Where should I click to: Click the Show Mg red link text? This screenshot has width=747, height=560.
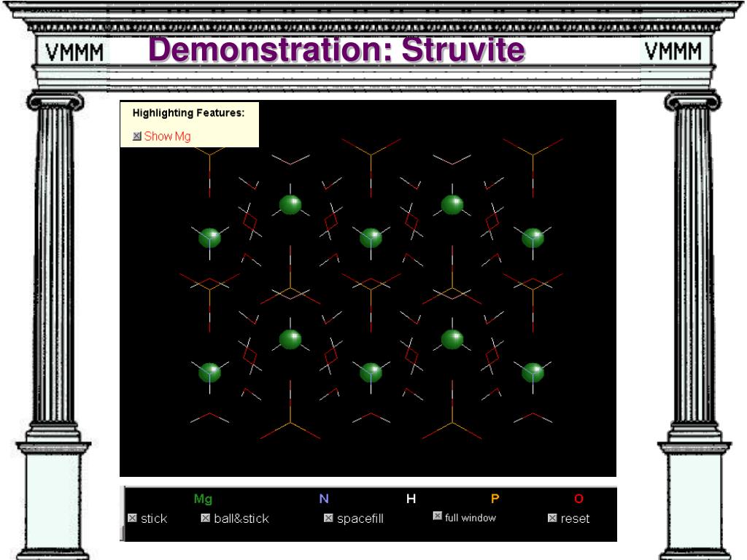click(x=167, y=136)
